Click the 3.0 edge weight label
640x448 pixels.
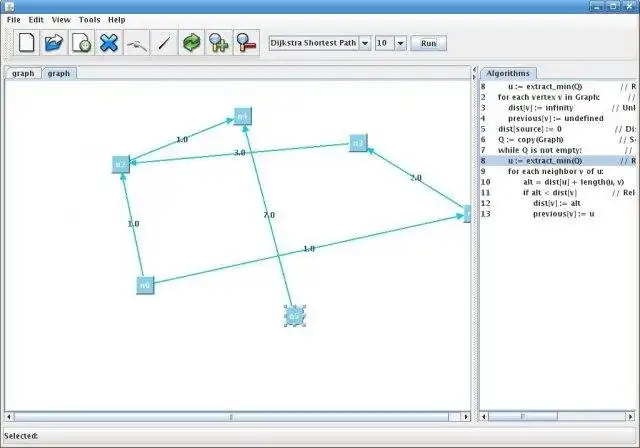point(240,153)
